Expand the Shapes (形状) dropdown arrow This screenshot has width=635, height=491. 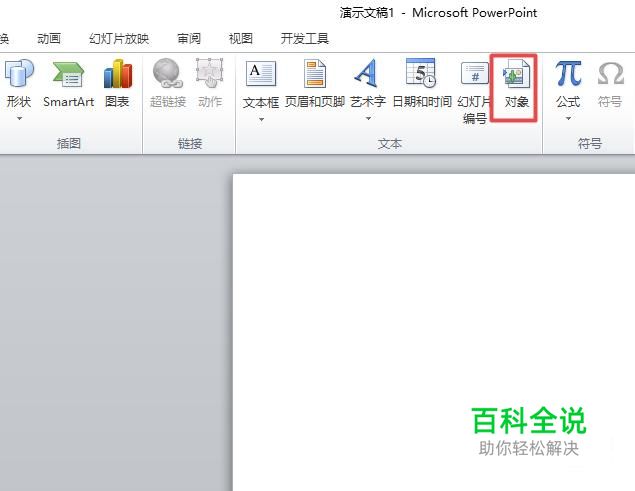pos(19,118)
